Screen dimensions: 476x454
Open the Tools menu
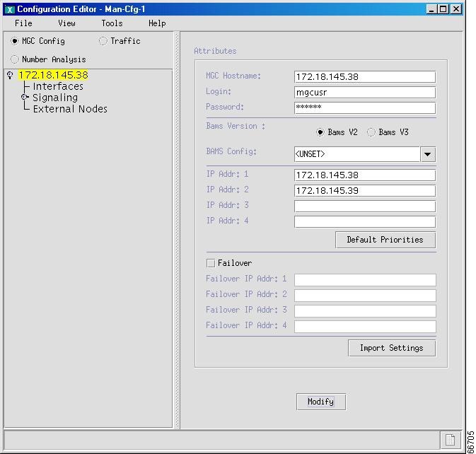click(x=112, y=23)
